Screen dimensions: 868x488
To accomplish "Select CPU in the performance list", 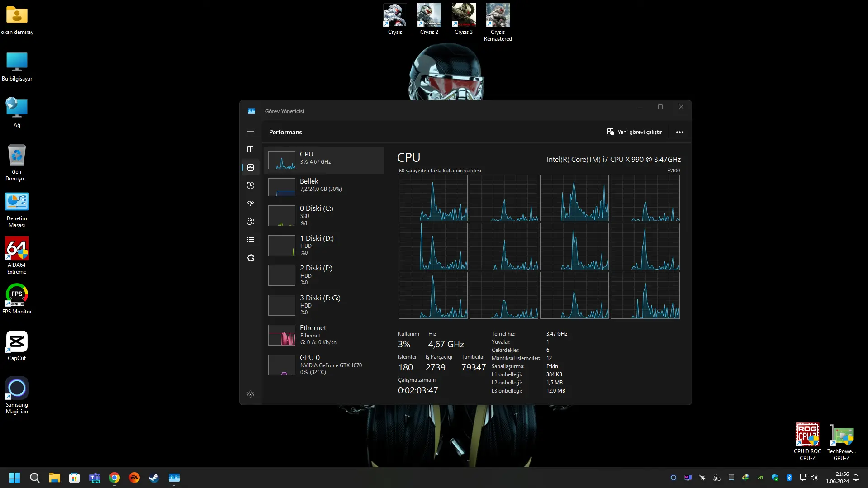I will [324, 160].
